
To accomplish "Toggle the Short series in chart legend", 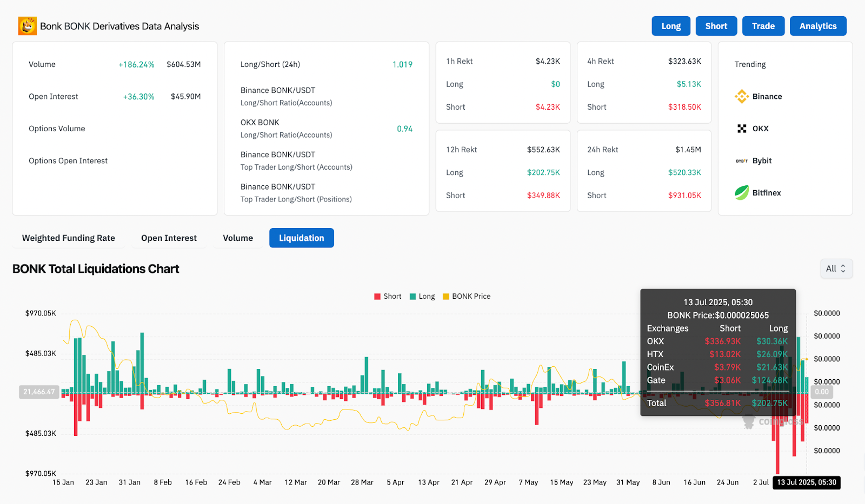I will [392, 297].
